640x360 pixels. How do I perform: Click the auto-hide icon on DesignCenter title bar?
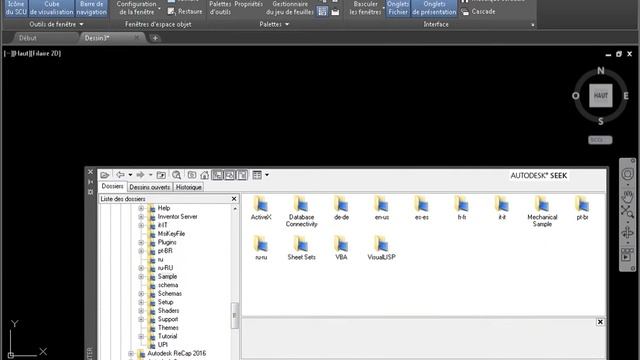(x=90, y=182)
